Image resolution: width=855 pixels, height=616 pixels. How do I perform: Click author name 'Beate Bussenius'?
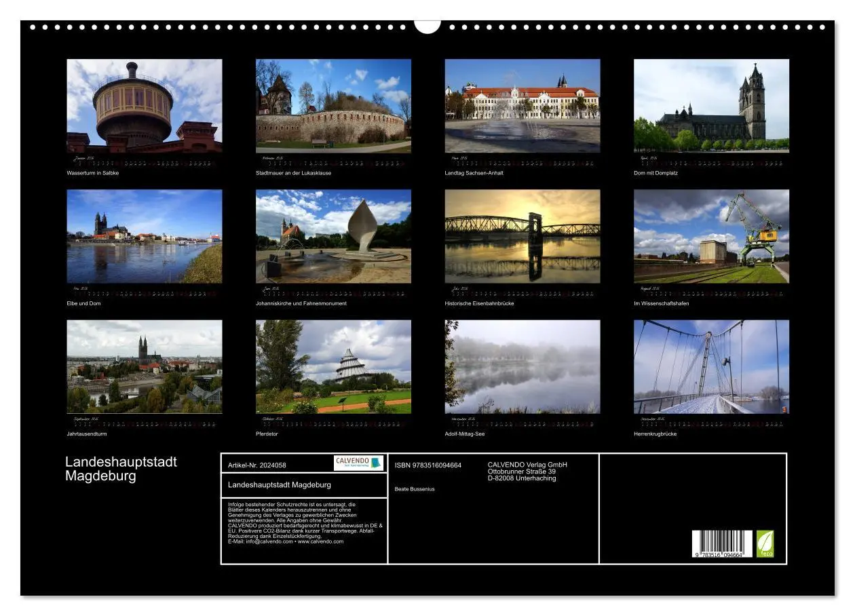(x=415, y=489)
